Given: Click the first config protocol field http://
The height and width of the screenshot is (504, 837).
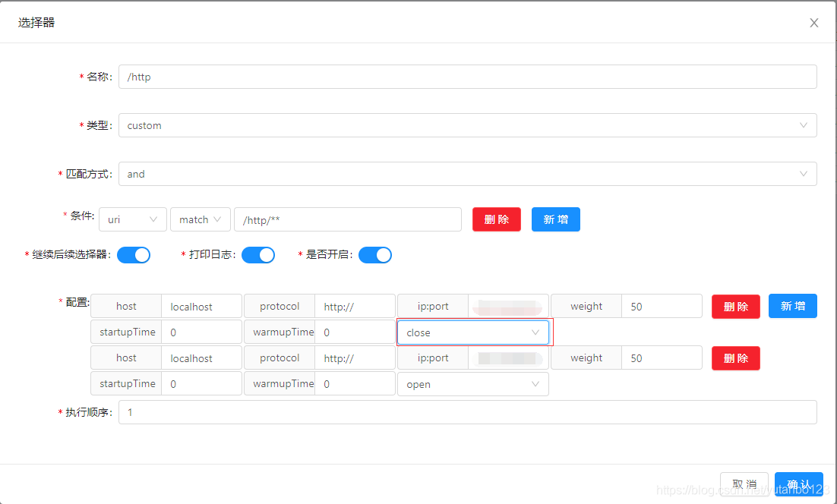Looking at the screenshot, I should pyautogui.click(x=355, y=306).
